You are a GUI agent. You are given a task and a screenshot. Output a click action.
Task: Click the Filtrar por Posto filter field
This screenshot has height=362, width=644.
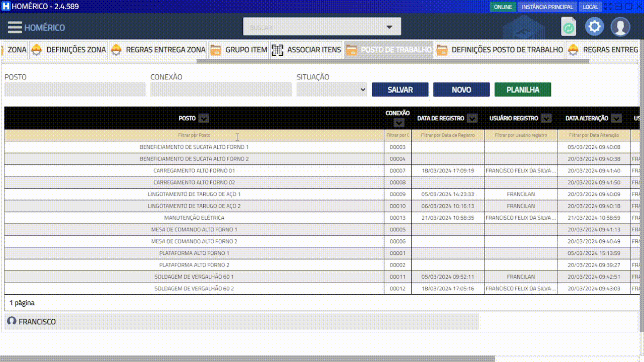click(x=194, y=135)
